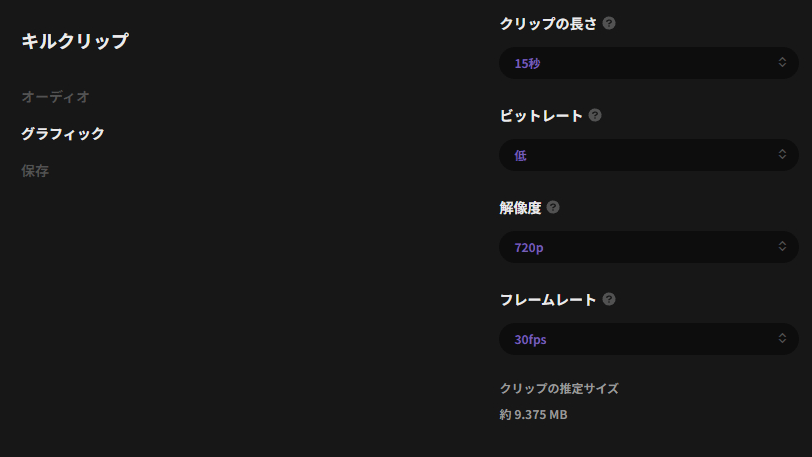Click the chevron arrows on the 15秒 selector
Viewport: 812px width, 457px height.
click(x=782, y=63)
